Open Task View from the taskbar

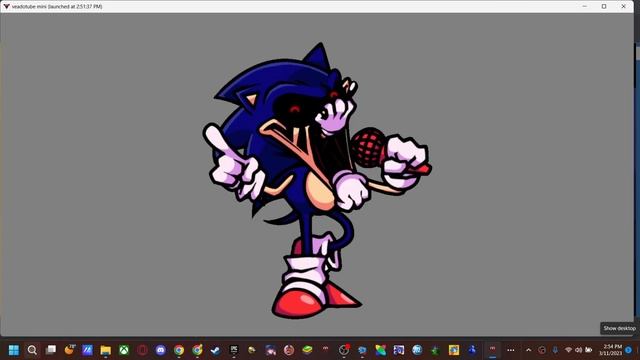(51, 350)
